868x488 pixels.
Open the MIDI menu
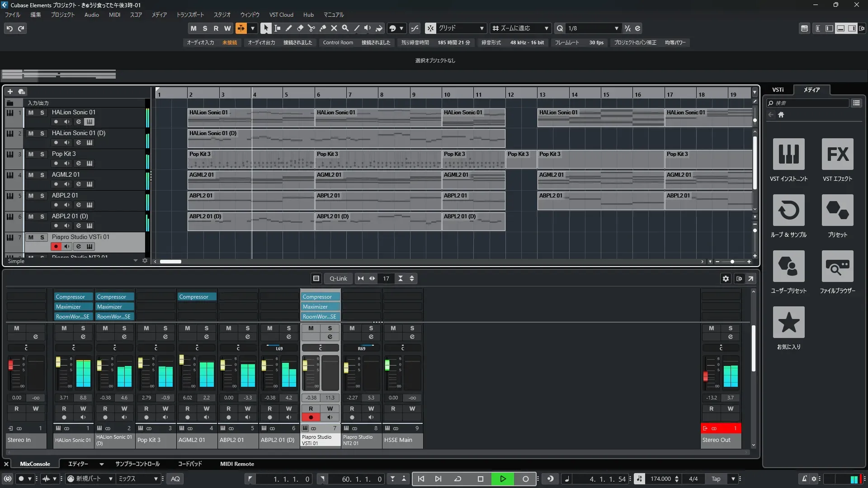114,14
